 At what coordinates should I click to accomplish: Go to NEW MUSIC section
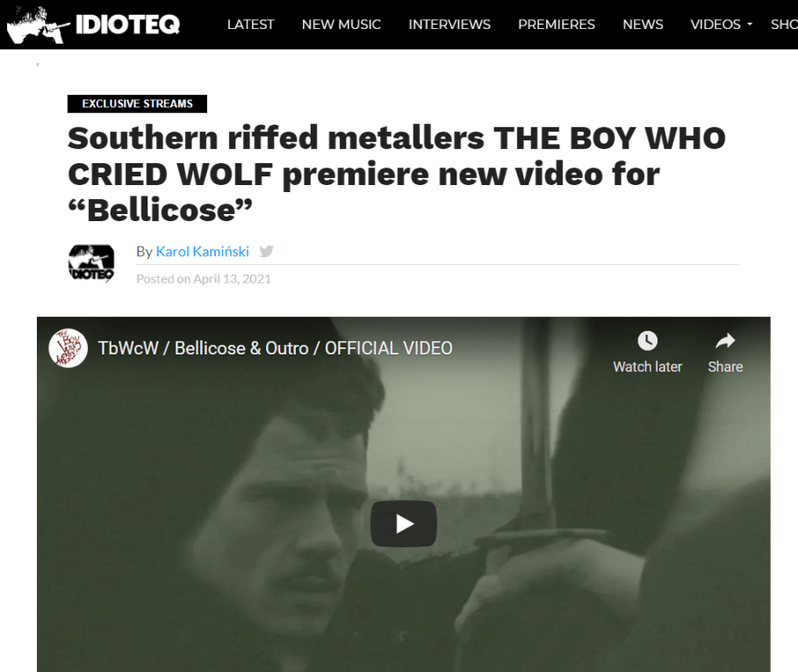pyautogui.click(x=341, y=25)
